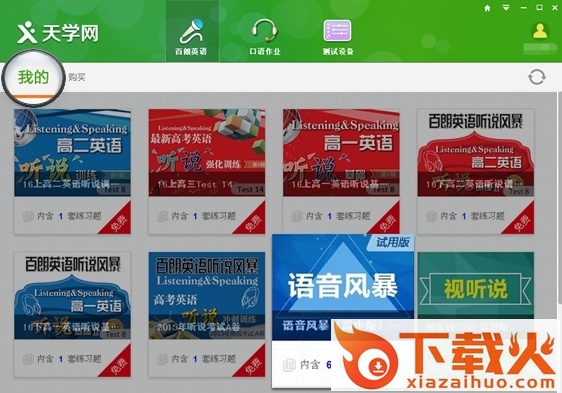562x393 pixels.
Task: Click the home icon in title bar
Action: pos(487,8)
